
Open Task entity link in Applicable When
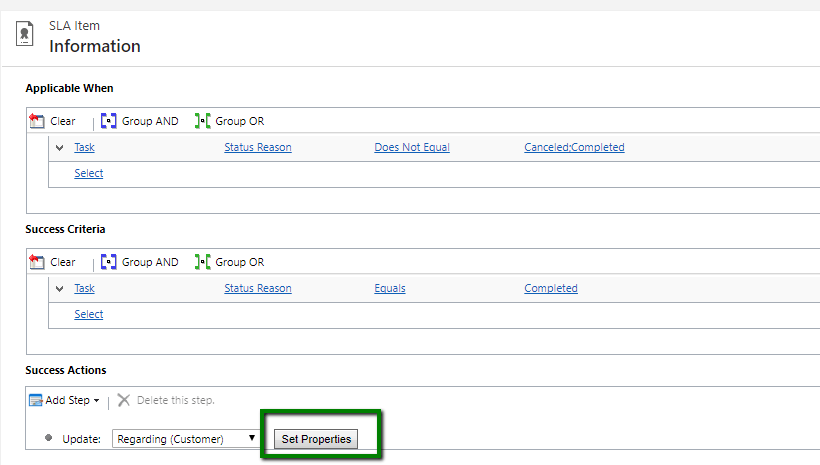[84, 148]
